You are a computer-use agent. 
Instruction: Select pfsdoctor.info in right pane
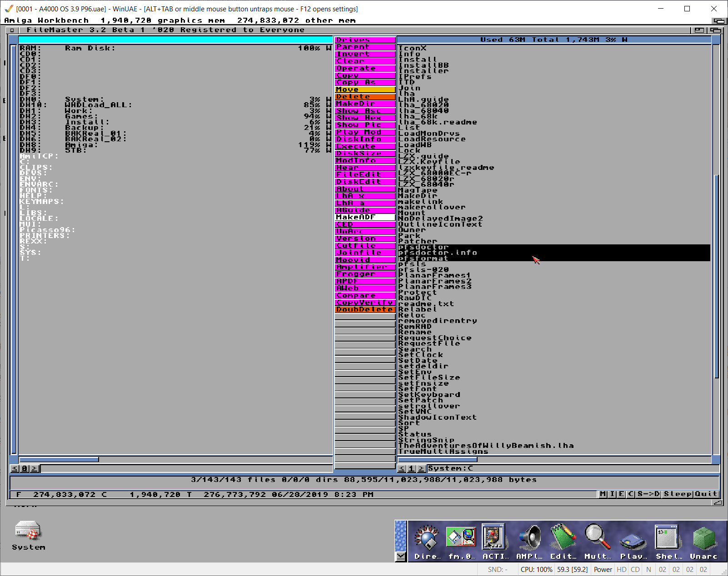coord(554,253)
